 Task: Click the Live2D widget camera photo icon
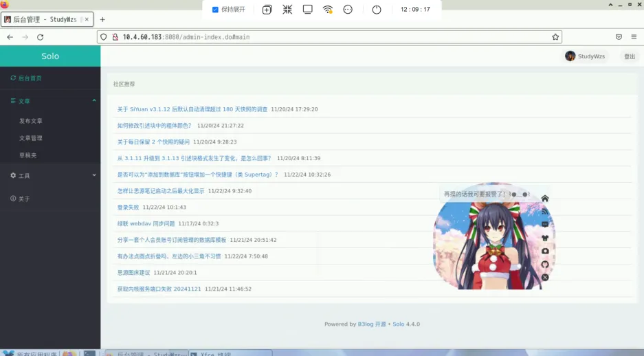coord(545,251)
